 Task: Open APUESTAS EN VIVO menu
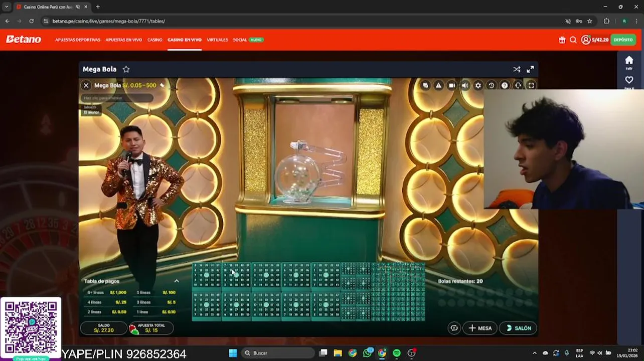tap(123, 40)
